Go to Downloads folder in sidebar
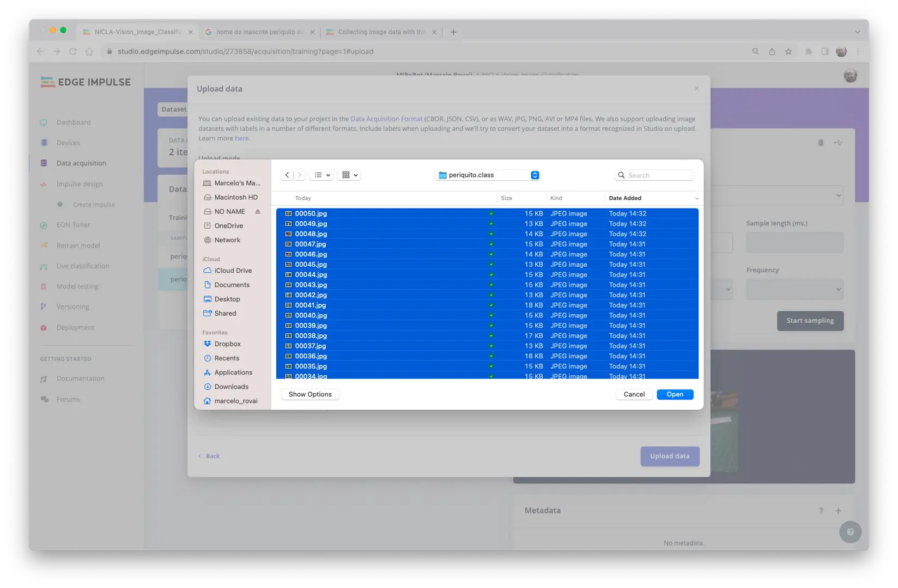Image resolution: width=898 pixels, height=588 pixels. coord(231,387)
